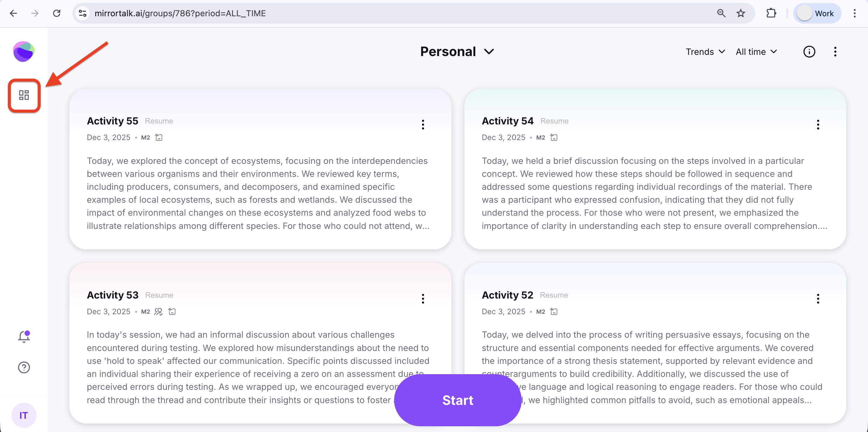
Task: Open the page-level three-dot options menu
Action: tap(835, 52)
